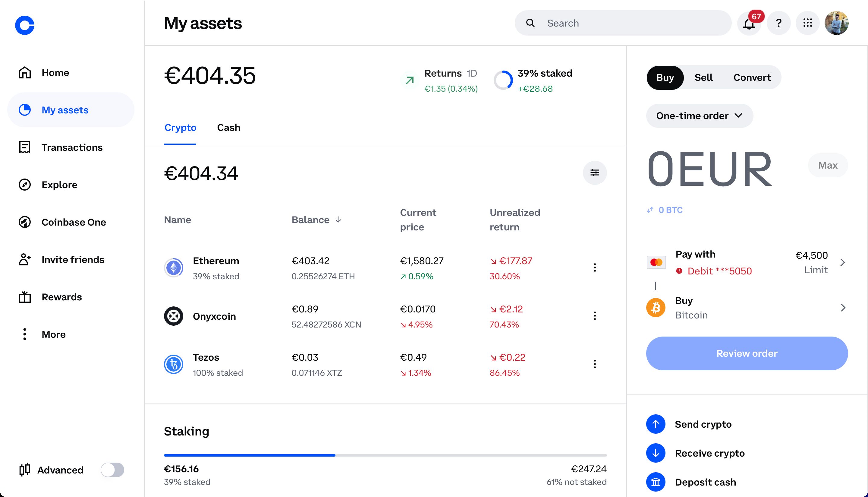Open Rewards in the sidebar

coord(71,297)
